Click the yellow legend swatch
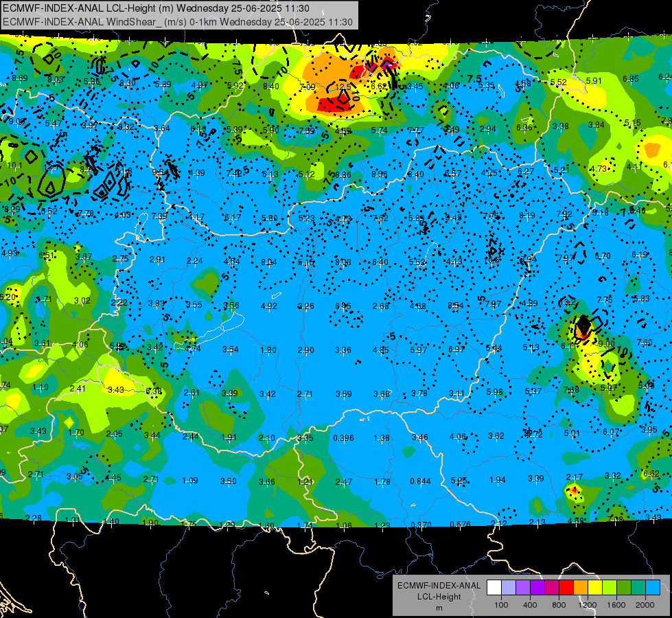Viewport: 672px width, 618px height. tap(595, 588)
